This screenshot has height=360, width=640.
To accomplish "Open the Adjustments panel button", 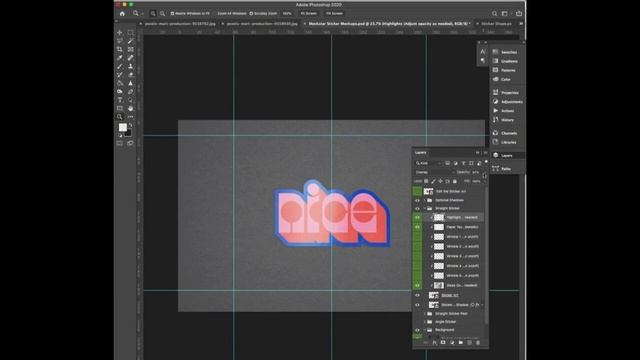I will [507, 102].
